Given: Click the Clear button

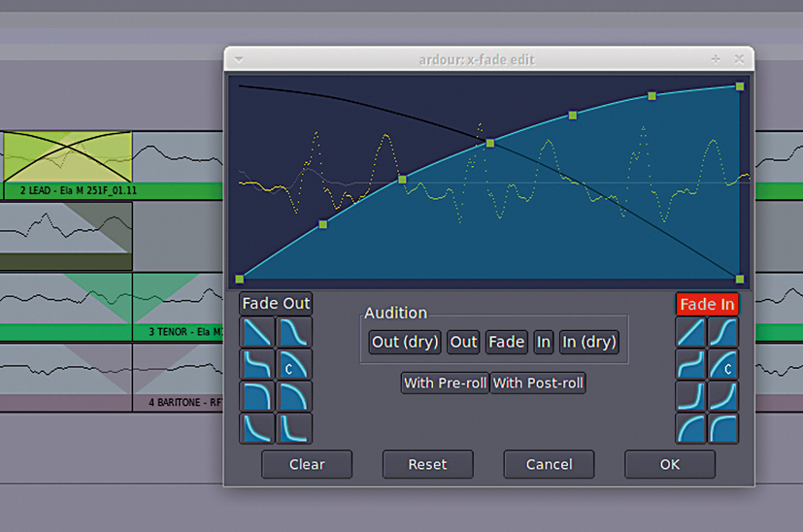Looking at the screenshot, I should pos(307,464).
